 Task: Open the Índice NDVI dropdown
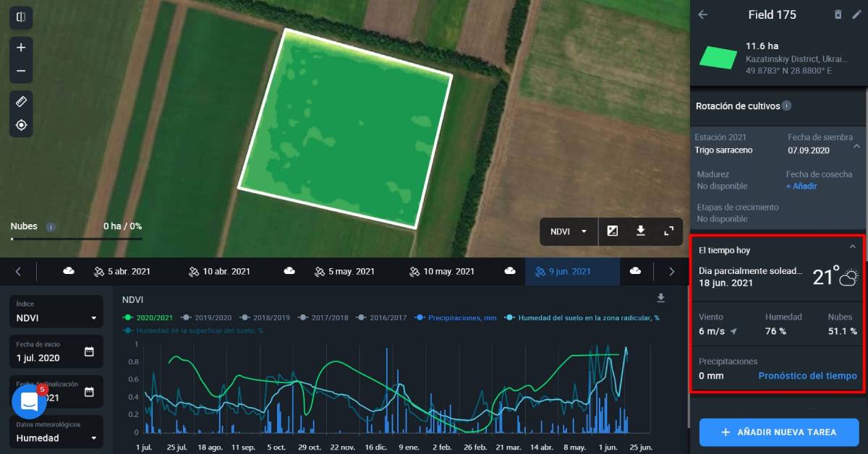pos(56,317)
